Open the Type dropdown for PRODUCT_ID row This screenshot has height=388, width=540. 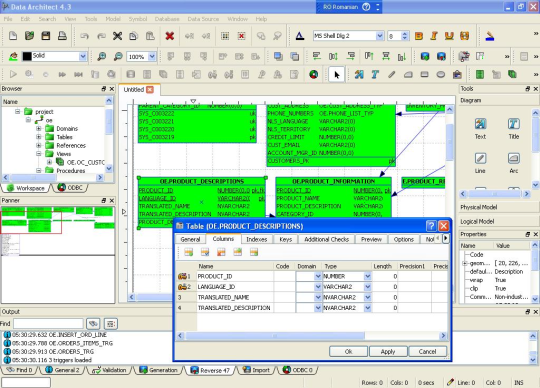pyautogui.click(x=367, y=276)
